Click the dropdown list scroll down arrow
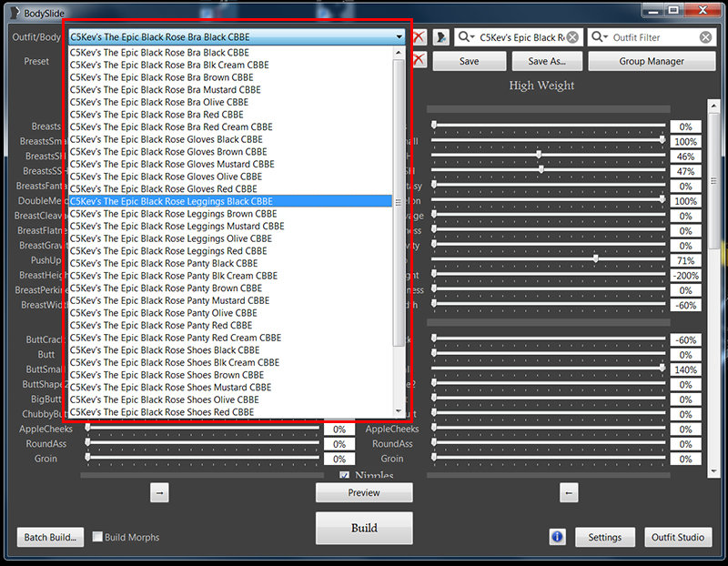Image resolution: width=728 pixels, height=566 pixels. click(x=399, y=411)
